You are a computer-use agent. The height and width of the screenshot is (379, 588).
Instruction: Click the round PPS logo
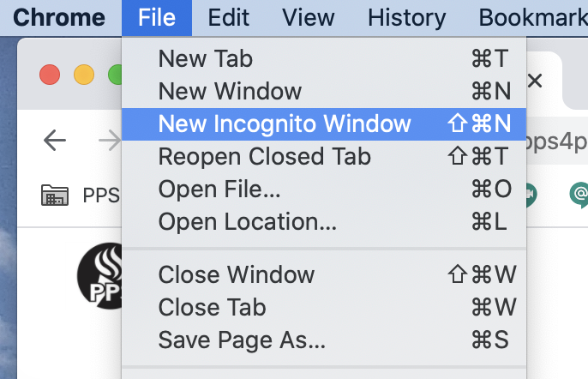[99, 276]
